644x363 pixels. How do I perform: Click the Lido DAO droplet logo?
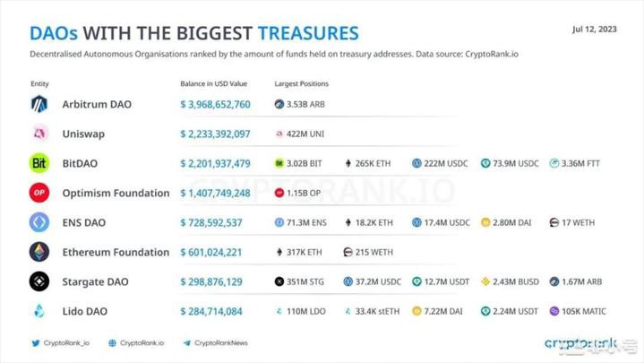coord(39,311)
